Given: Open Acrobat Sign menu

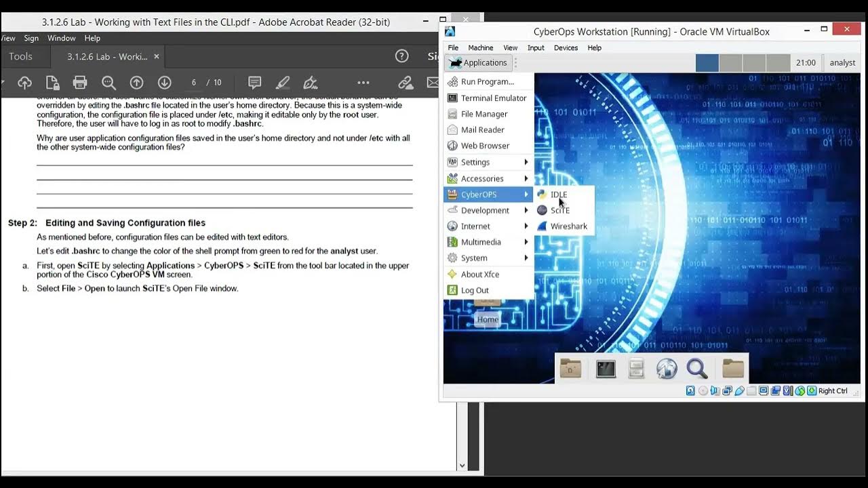Looking at the screenshot, I should [x=31, y=39].
